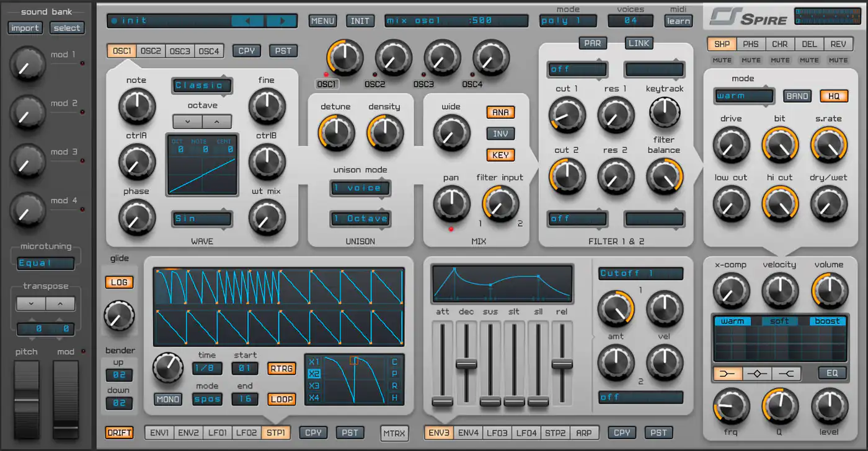Toggle HQ mode in shaper
Image resolution: width=868 pixels, height=451 pixels.
click(834, 96)
